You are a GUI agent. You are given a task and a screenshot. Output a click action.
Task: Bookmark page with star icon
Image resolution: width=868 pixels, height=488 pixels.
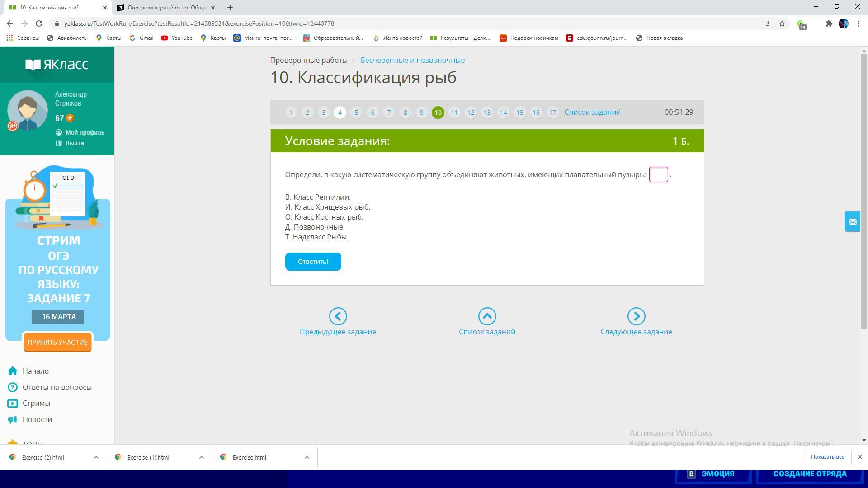782,23
